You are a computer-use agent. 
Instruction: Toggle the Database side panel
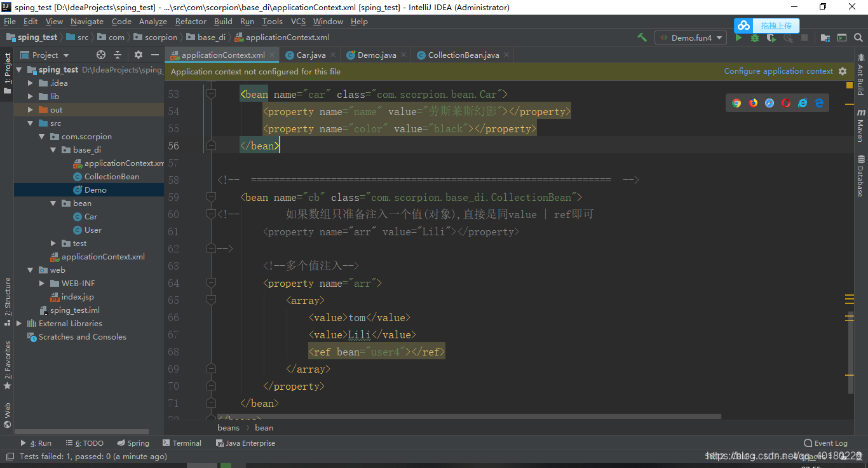point(861,176)
